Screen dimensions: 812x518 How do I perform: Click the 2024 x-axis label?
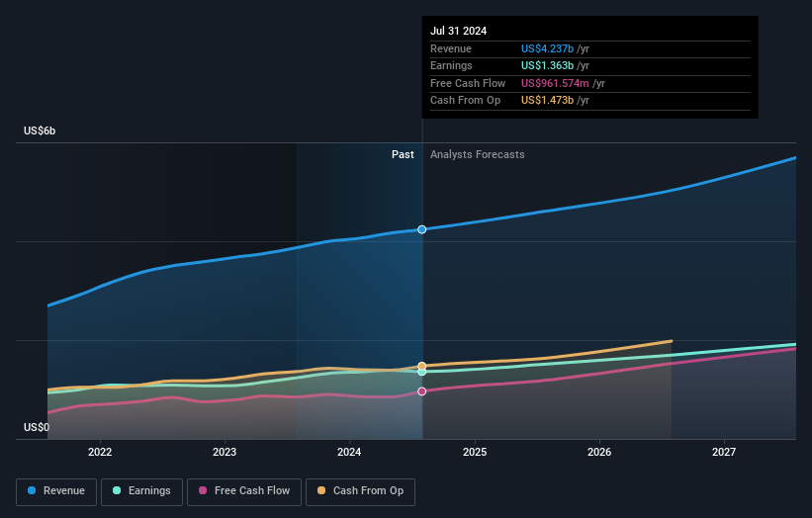pos(349,452)
